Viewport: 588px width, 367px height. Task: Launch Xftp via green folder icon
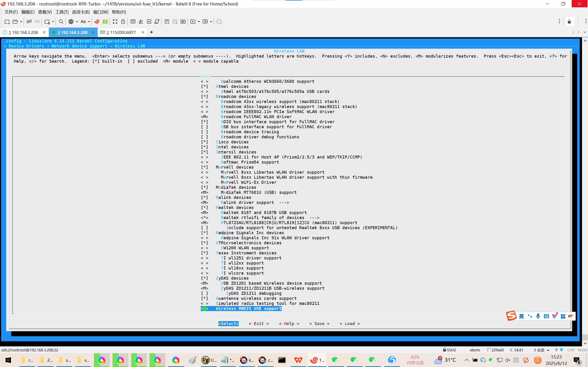(x=105, y=22)
